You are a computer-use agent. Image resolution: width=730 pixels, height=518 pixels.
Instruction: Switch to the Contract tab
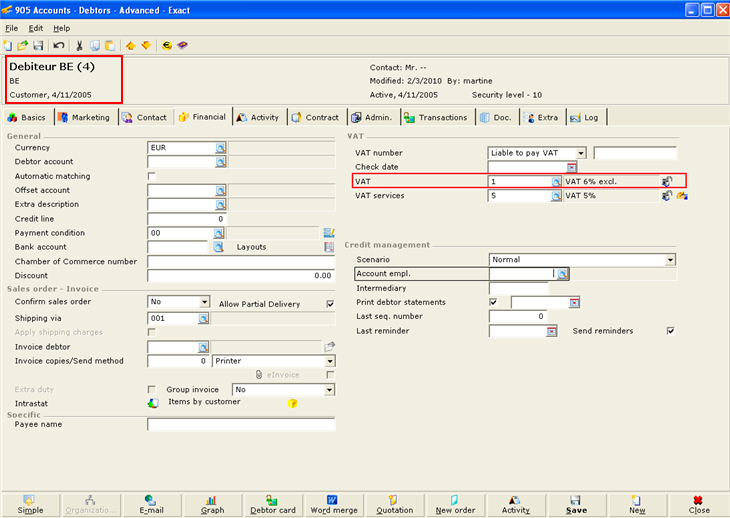click(x=316, y=118)
